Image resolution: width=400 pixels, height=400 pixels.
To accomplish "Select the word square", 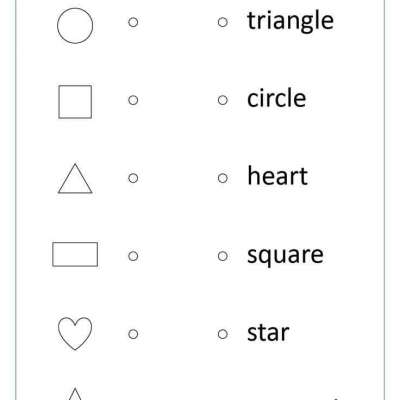I will point(285,256).
